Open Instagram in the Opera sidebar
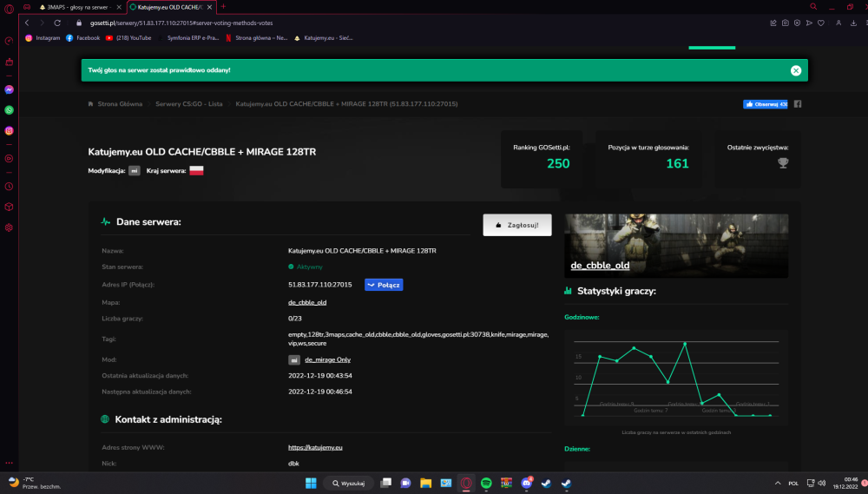This screenshot has height=494, width=868. click(9, 131)
